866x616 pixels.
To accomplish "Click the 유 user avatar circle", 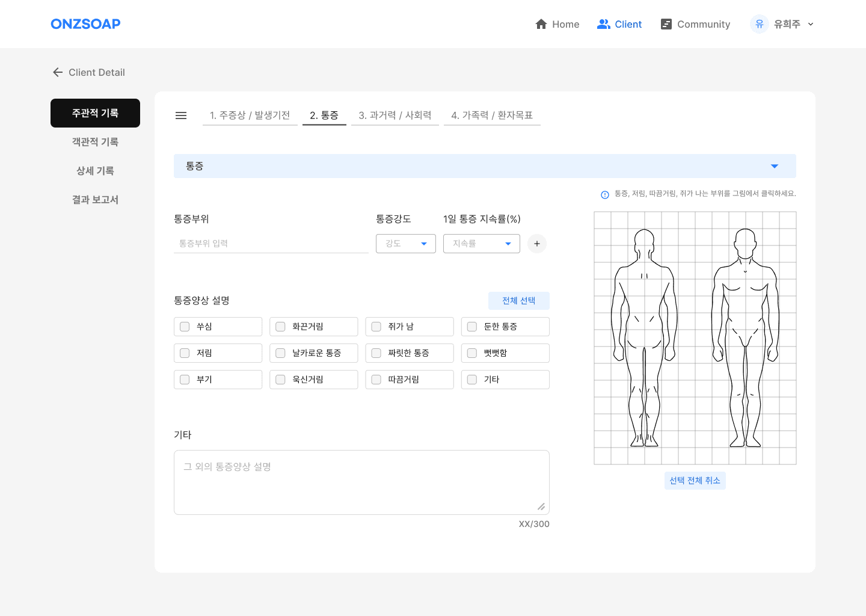I will (x=760, y=24).
